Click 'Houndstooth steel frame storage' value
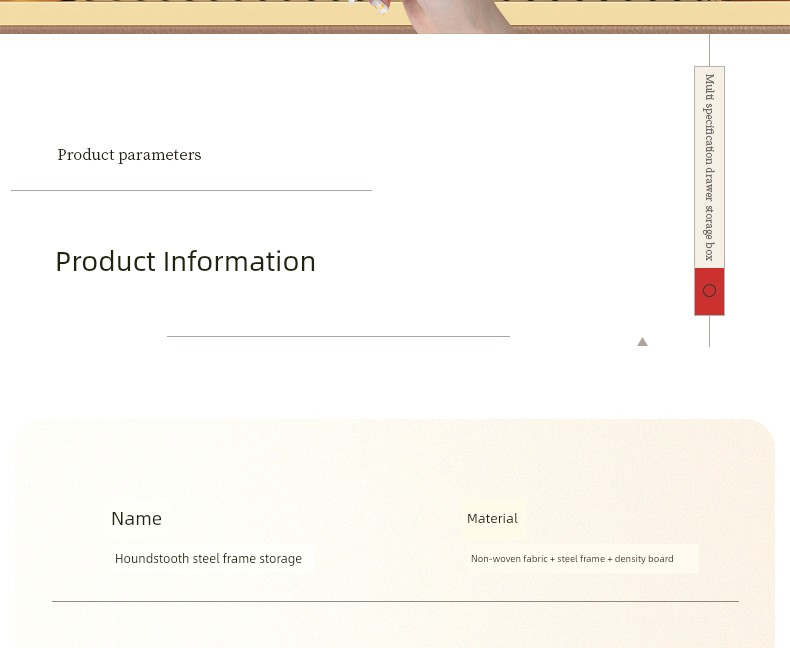 pos(208,559)
